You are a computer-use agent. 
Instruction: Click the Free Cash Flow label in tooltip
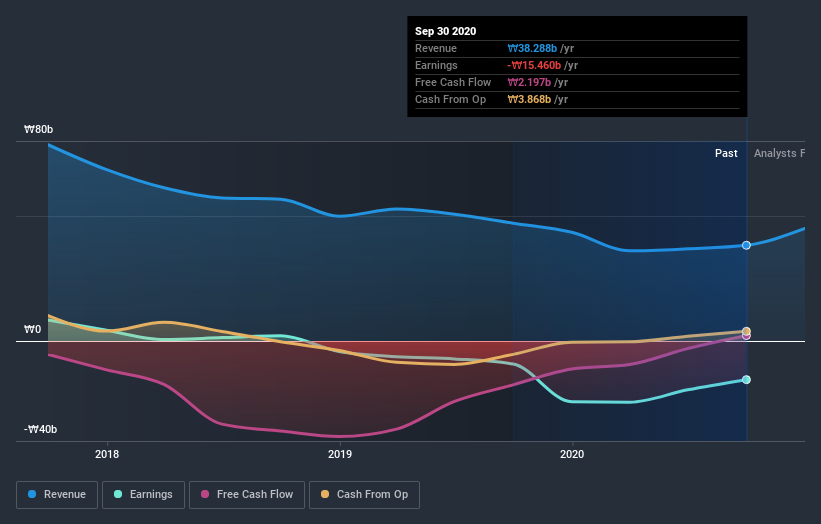click(x=453, y=82)
